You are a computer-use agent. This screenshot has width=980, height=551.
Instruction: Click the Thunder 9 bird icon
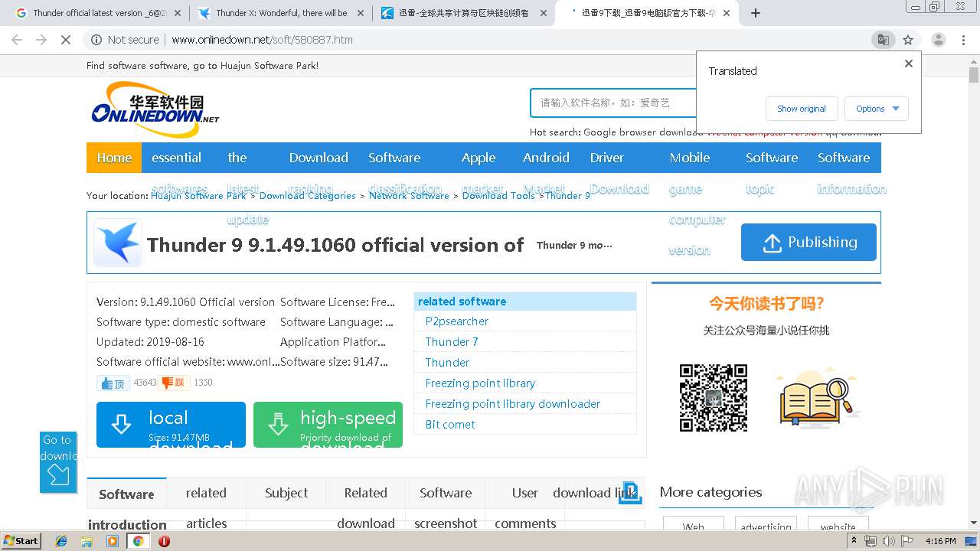[x=118, y=242]
